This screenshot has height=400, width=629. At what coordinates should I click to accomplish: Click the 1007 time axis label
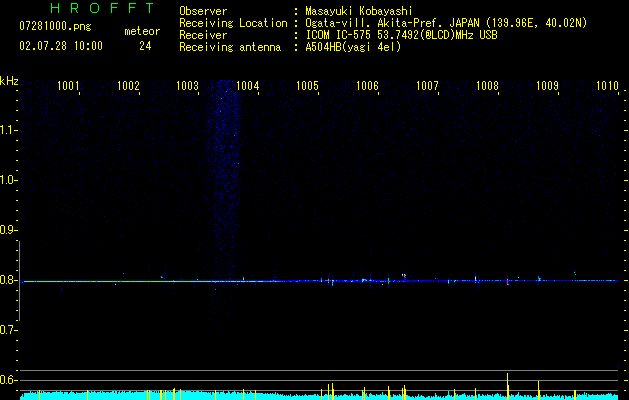click(x=427, y=86)
